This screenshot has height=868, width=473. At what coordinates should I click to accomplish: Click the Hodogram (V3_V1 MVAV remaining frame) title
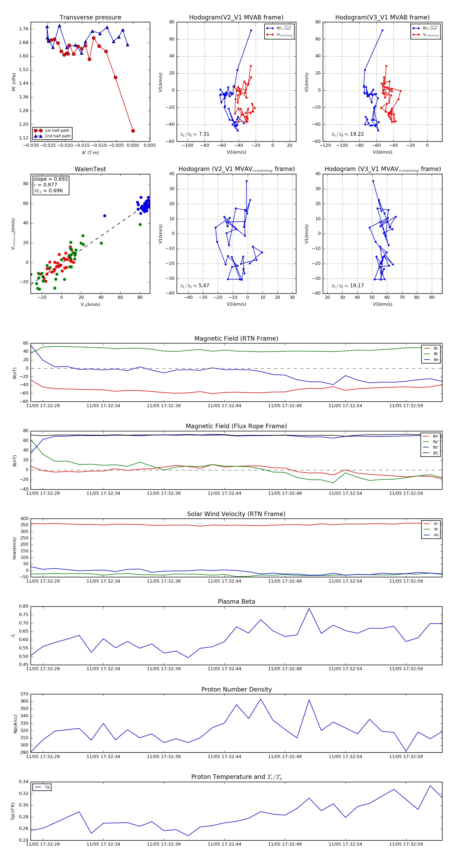(382, 169)
